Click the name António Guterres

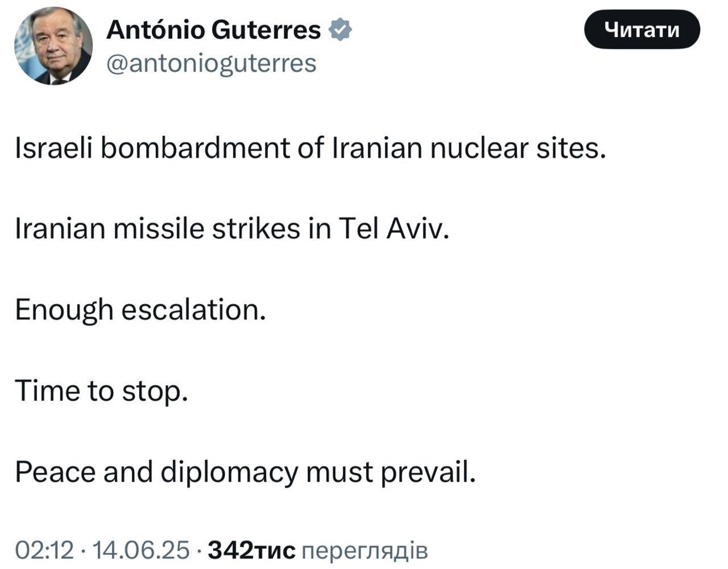(x=213, y=30)
